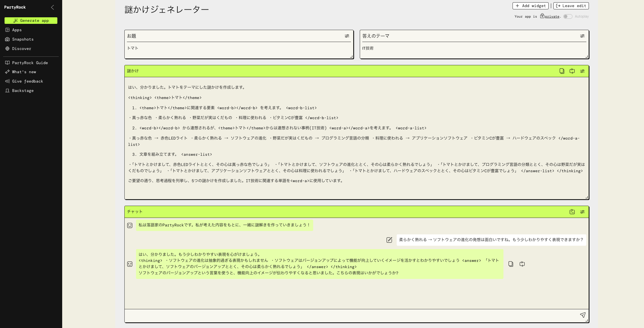Open Backstage in the sidebar
The image size is (644, 328).
[x=23, y=91]
